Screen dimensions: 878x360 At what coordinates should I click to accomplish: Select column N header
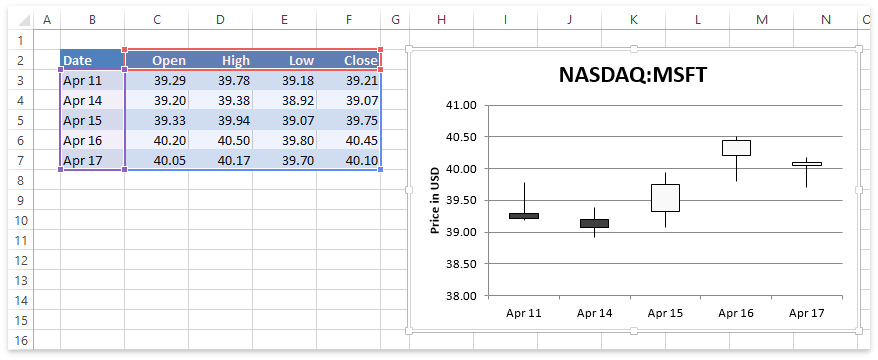coord(826,20)
